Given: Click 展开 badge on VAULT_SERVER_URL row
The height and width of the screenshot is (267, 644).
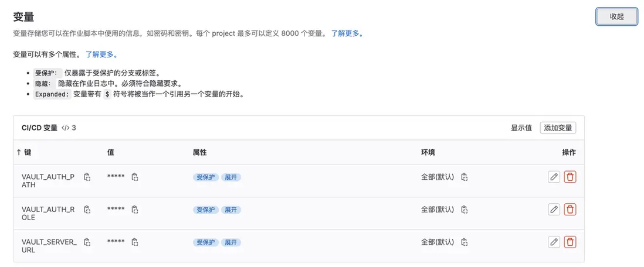Looking at the screenshot, I should coord(231,242).
